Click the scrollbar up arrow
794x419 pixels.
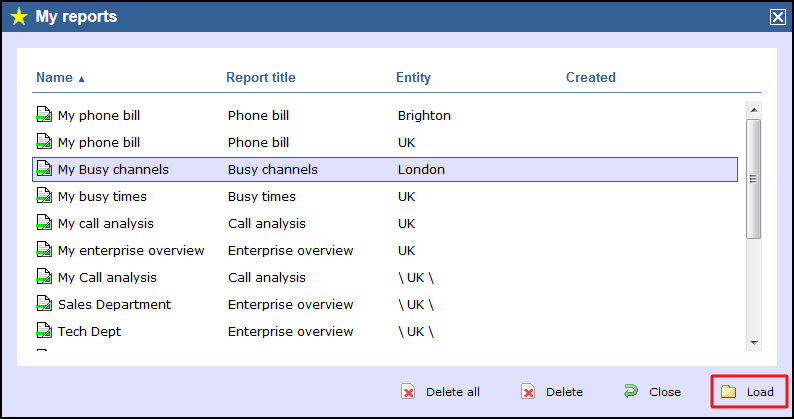(x=753, y=108)
